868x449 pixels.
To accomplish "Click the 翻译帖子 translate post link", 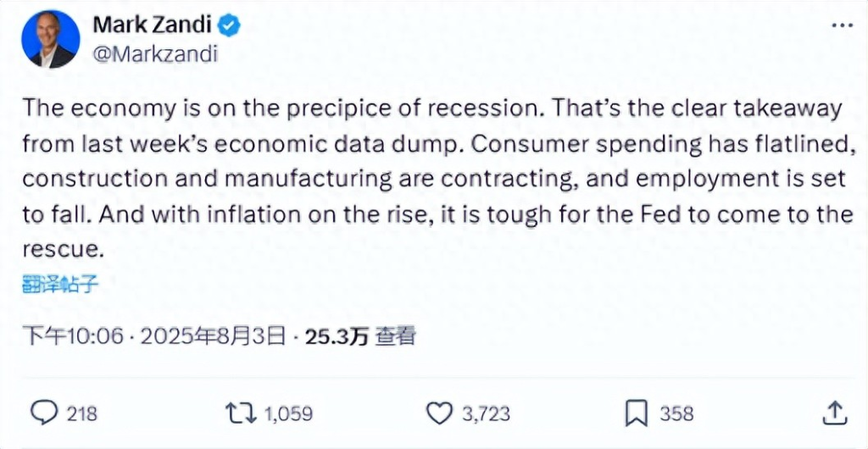I will click(60, 285).
